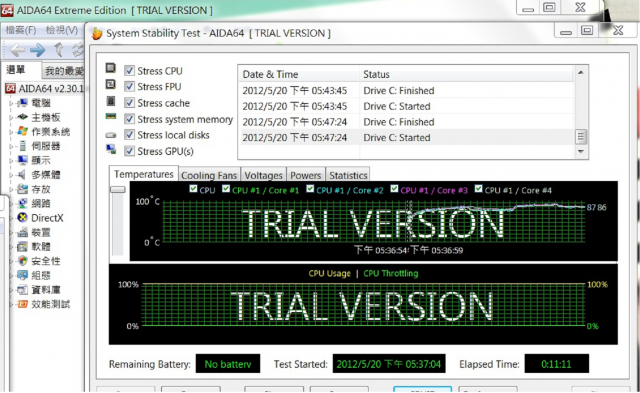Click the RAM module icon beside Stress system memory
Image resolution: width=640 pixels, height=393 pixels.
[x=111, y=117]
